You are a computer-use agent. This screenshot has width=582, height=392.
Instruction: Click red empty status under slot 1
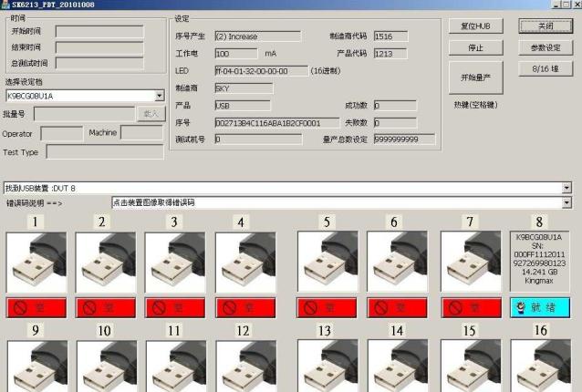[36, 308]
